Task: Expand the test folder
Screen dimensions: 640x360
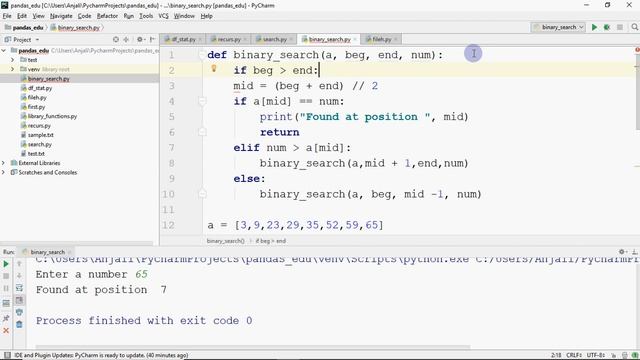Action: tap(12, 60)
